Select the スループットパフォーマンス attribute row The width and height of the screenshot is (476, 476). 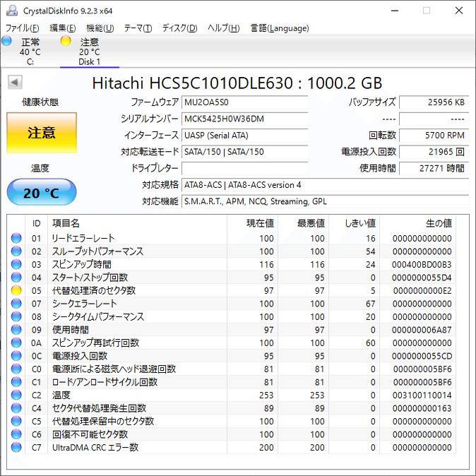(232, 251)
